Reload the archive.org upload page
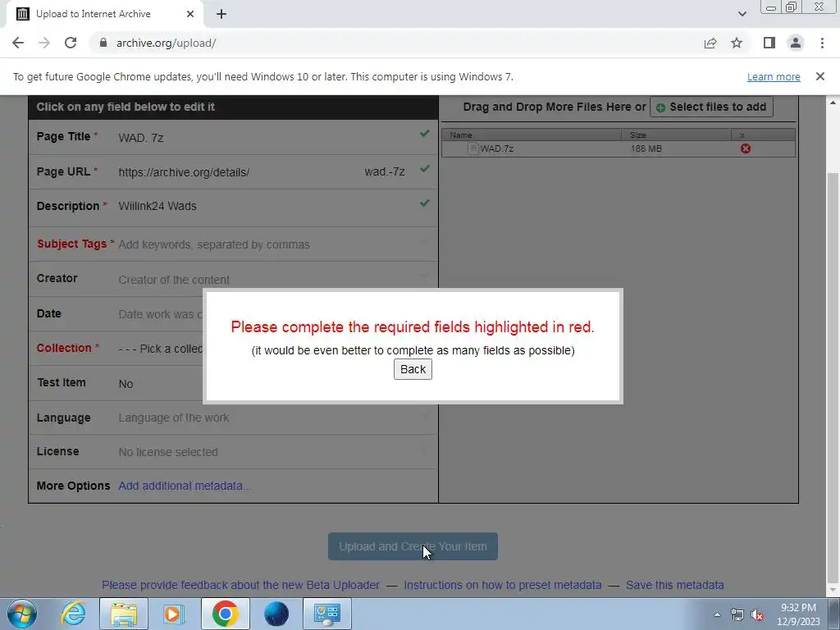The image size is (840, 630). [71, 43]
